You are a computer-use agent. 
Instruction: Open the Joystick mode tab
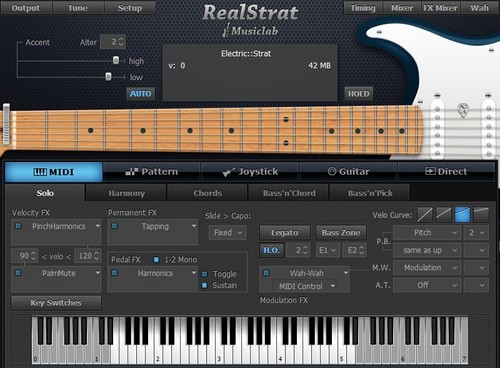pos(250,172)
